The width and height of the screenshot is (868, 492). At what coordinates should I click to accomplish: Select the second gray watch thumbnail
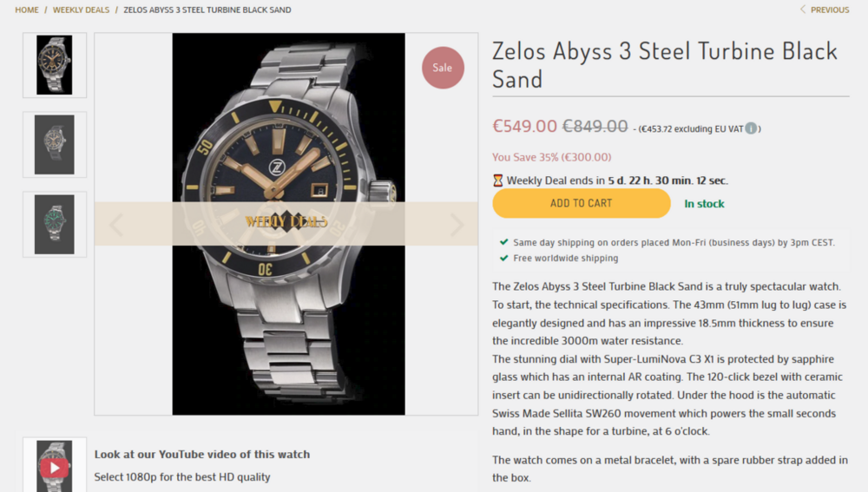pyautogui.click(x=55, y=145)
